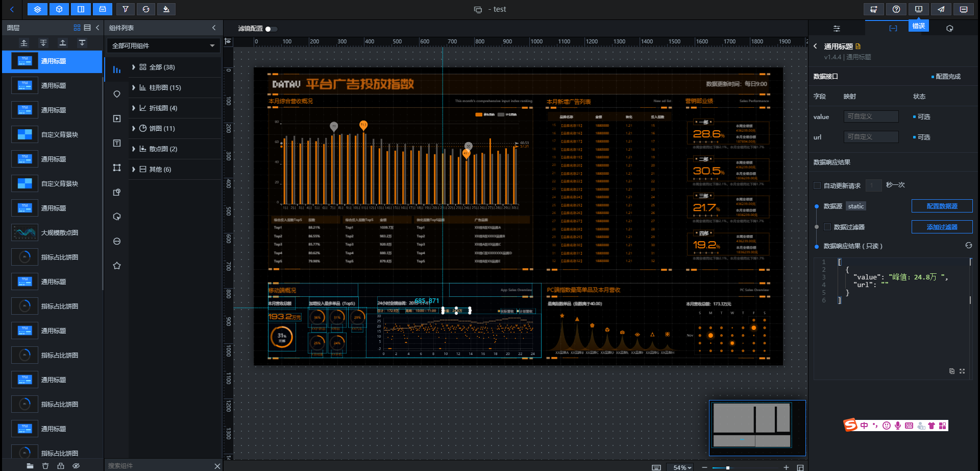Select the map category hexagon icon

pos(117,94)
